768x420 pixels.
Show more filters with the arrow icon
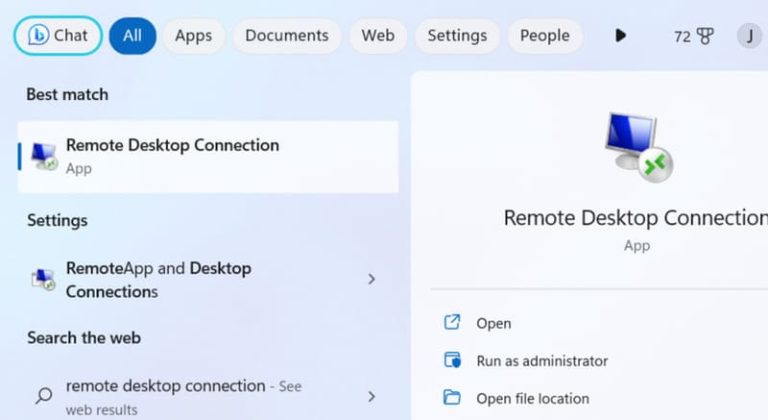[620, 36]
